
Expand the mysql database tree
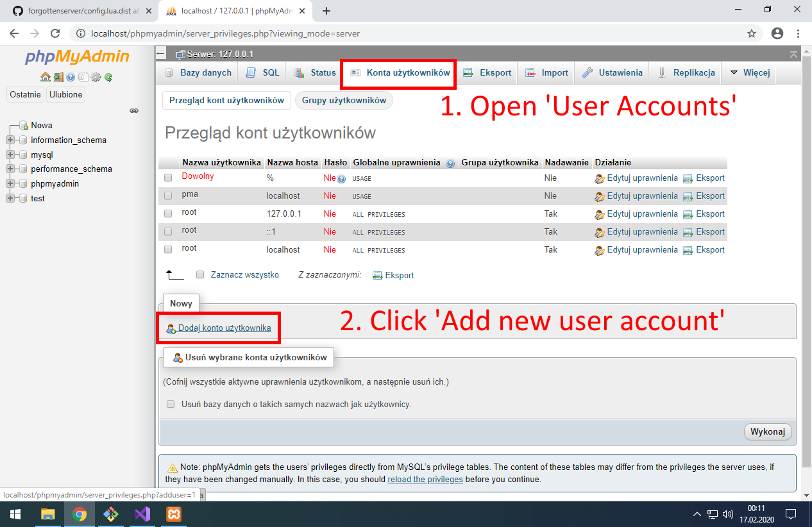(x=10, y=155)
